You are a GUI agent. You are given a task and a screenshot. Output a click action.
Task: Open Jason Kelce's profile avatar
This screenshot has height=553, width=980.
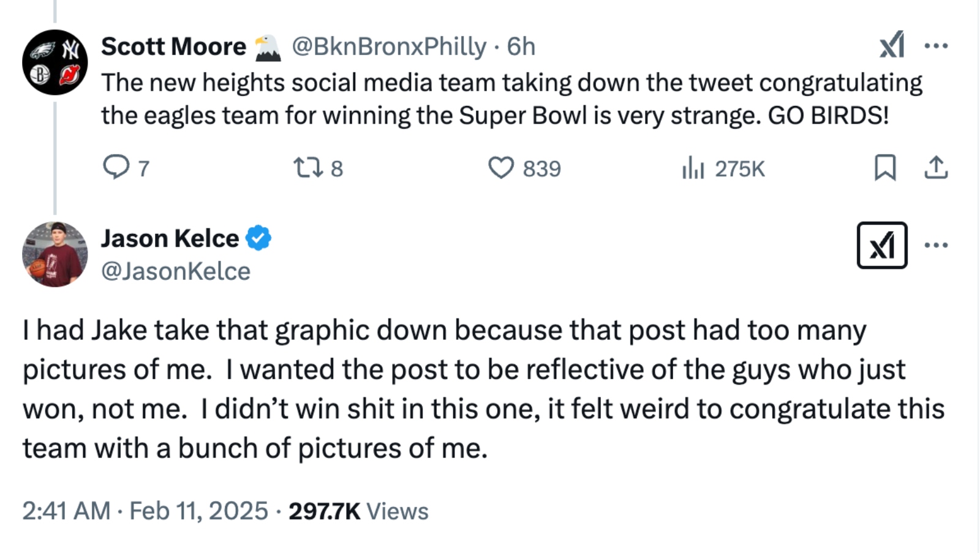click(x=55, y=253)
